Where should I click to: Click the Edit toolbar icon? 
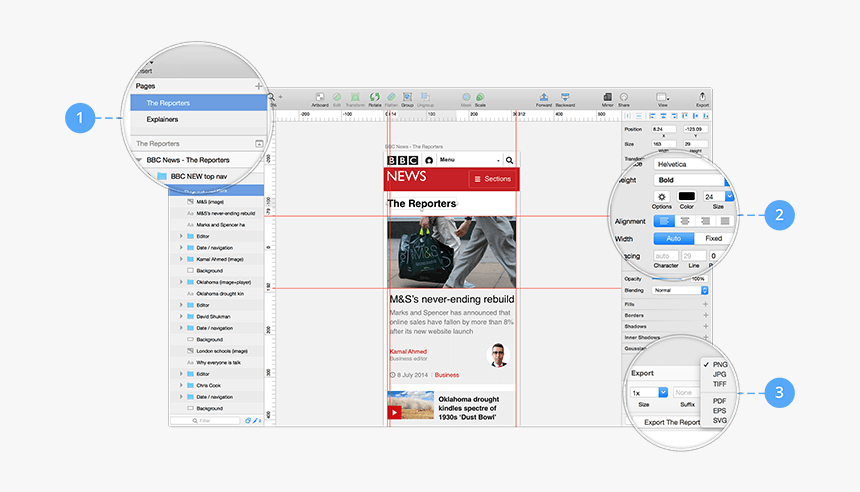coord(337,97)
